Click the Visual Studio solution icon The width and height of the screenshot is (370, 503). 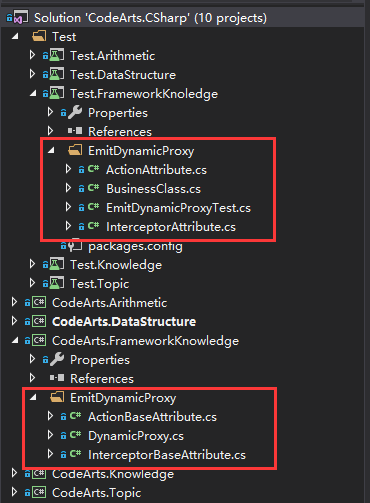[21, 18]
